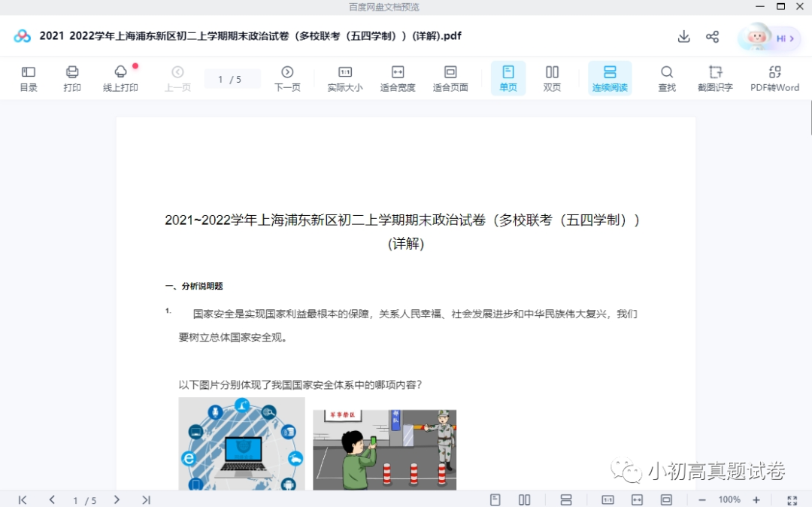Open the 查找 search tool
Viewport: 812px width, 507px height.
667,78
